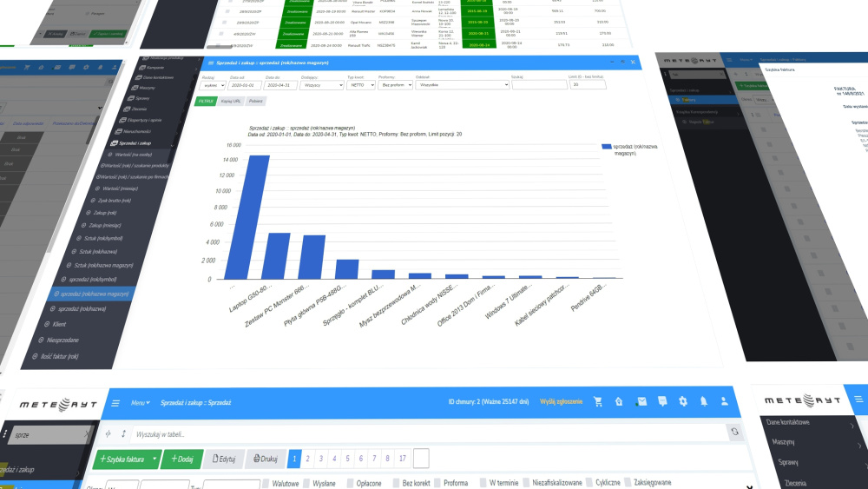Toggle the Cykliczne checkbox

(589, 482)
